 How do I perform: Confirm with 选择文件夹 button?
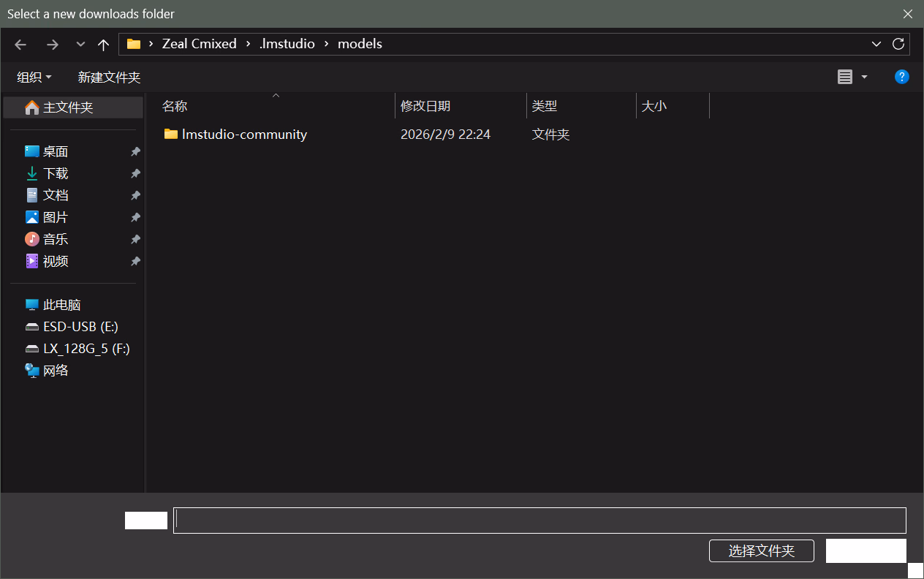(762, 550)
